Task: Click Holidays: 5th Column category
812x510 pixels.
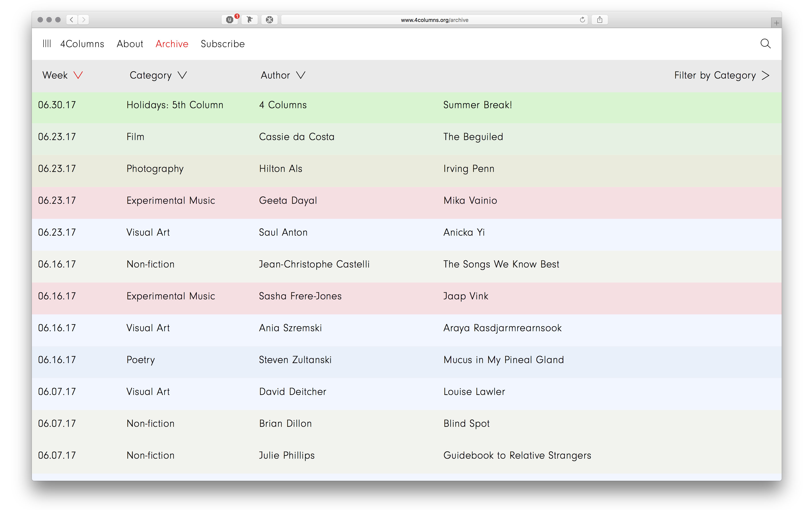Action: coord(175,105)
